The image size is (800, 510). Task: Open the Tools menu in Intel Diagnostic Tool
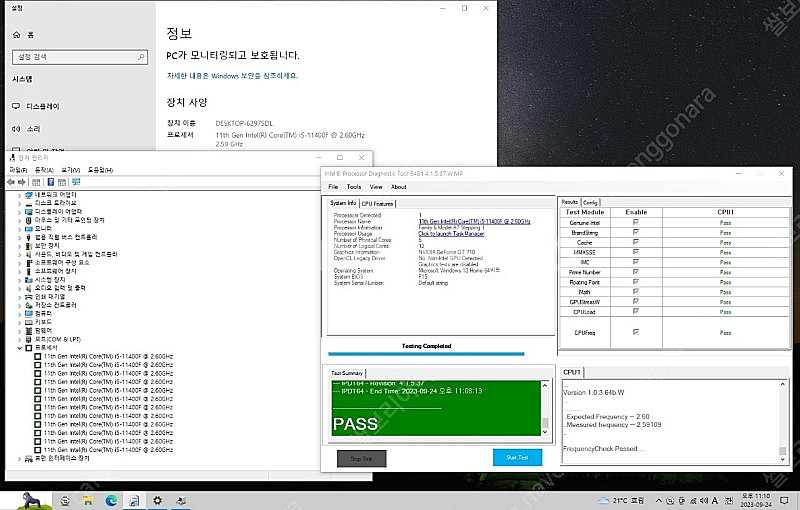[354, 187]
